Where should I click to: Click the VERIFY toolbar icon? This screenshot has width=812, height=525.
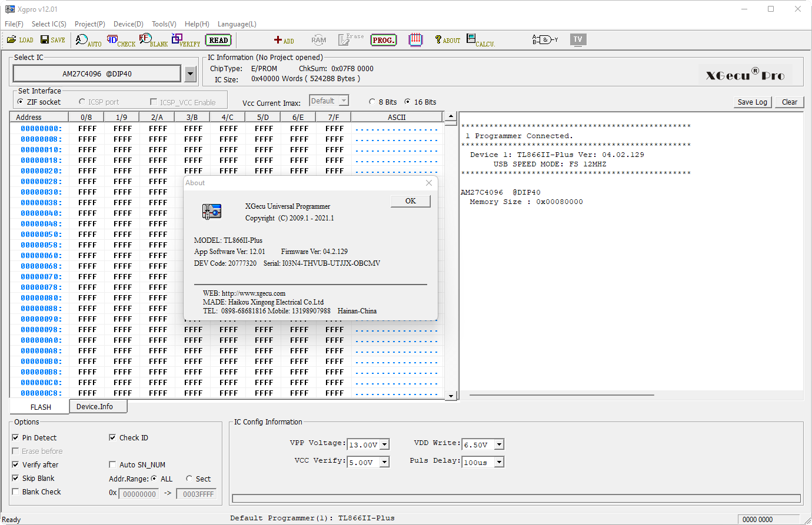click(186, 40)
